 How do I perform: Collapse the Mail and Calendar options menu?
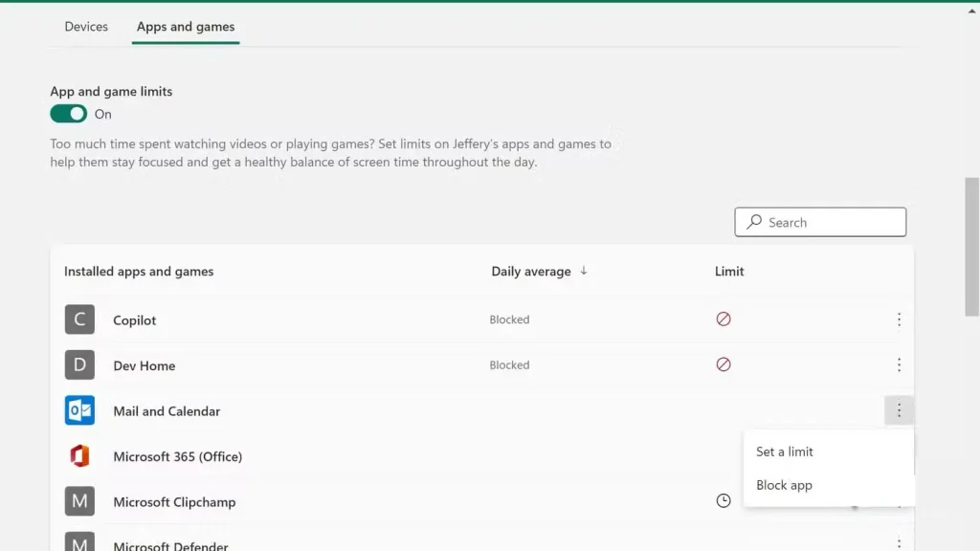899,410
